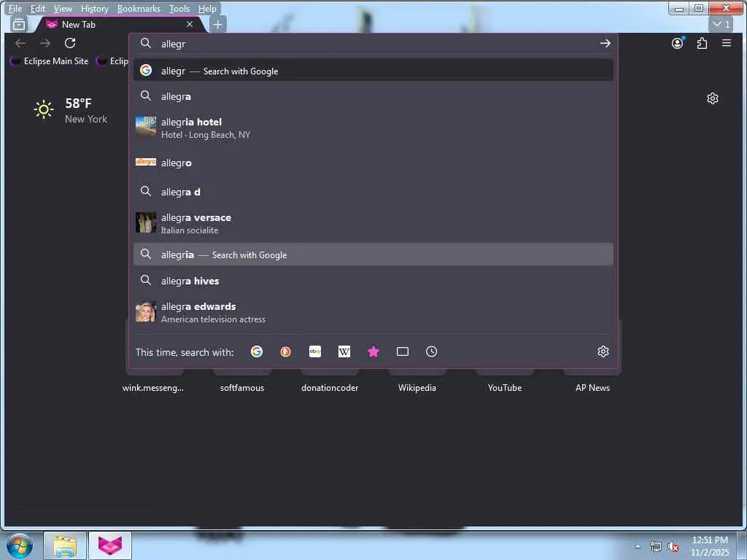Open the network tray icon
The width and height of the screenshot is (747, 560).
(656, 547)
